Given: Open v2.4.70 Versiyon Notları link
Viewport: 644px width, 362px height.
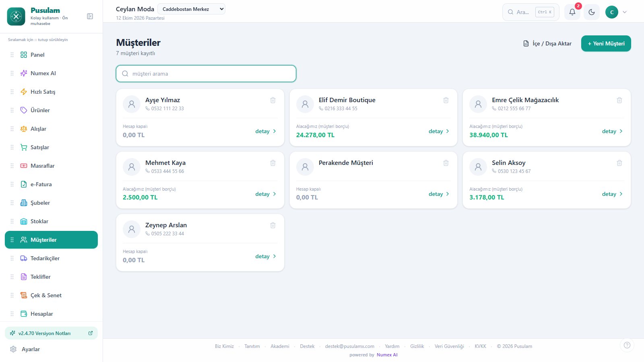Looking at the screenshot, I should point(51,333).
